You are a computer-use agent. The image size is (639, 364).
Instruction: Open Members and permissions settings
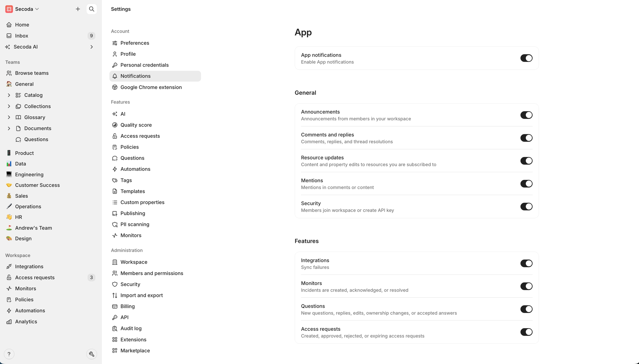tap(152, 273)
